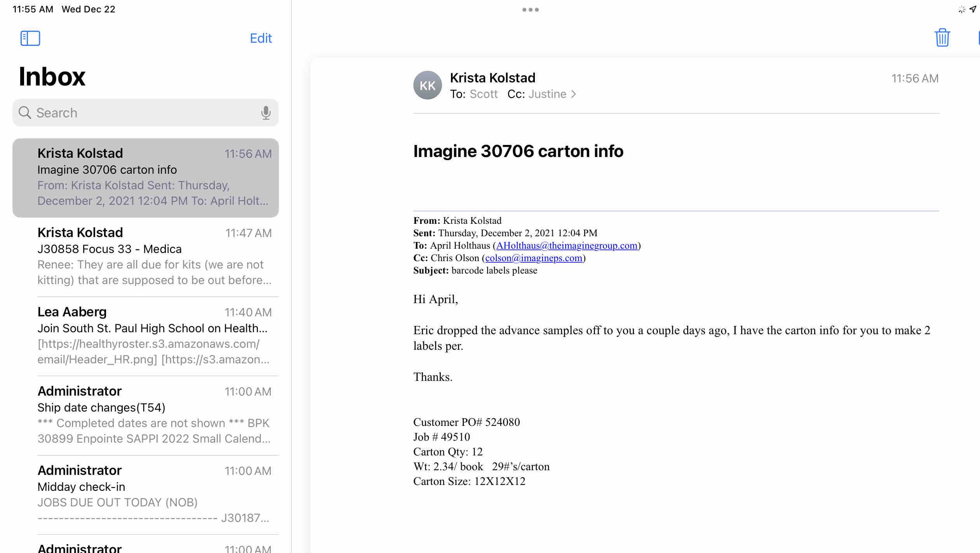Open the Midday check-in email

click(154, 494)
